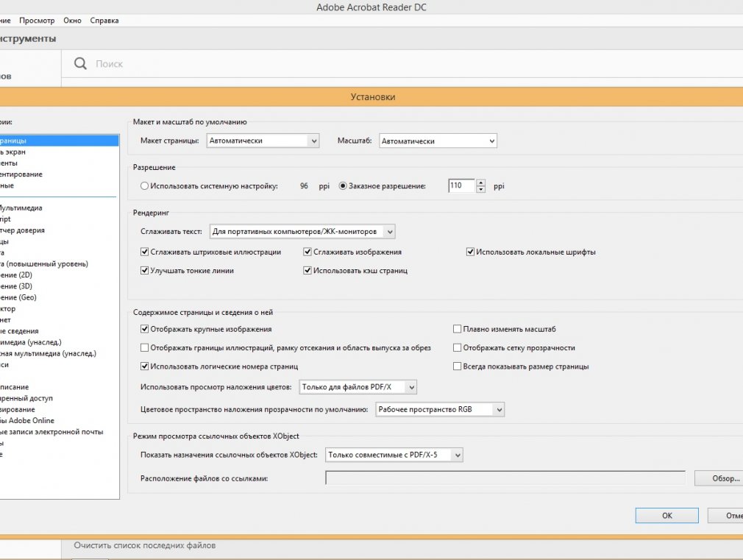
Task: Select the '(2D)' category
Action: pyautogui.click(x=59, y=275)
